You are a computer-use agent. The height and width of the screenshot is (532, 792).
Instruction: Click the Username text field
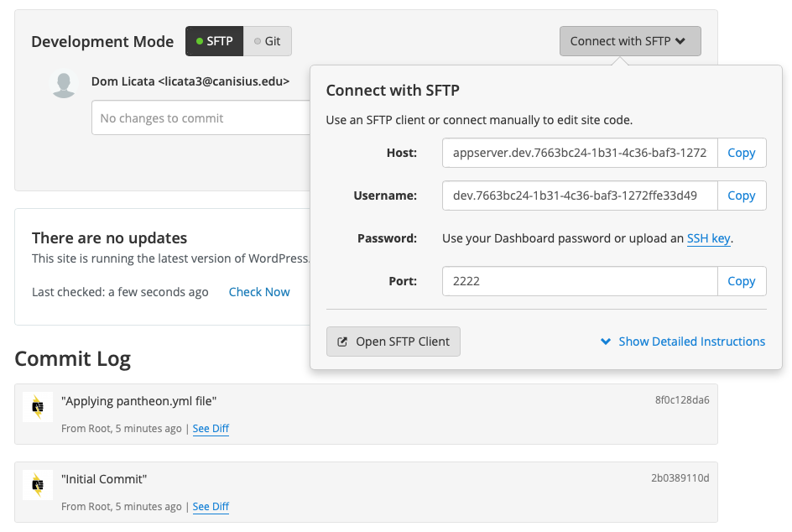(580, 196)
